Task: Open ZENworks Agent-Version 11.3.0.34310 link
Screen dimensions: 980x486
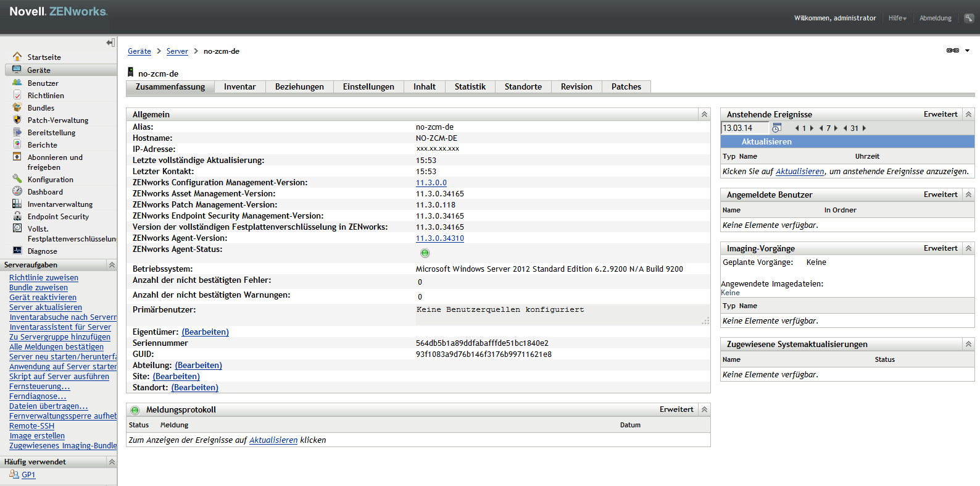Action: pos(439,238)
